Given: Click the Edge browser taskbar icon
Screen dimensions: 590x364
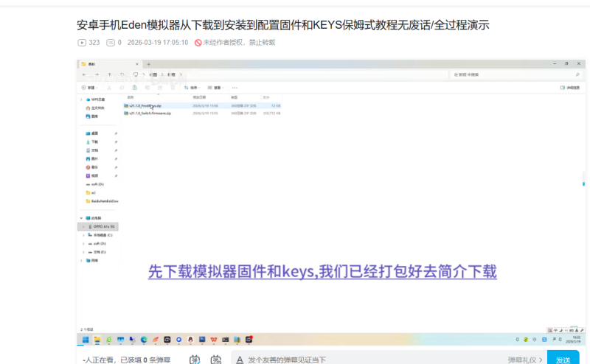Looking at the screenshot, I should (144, 340).
